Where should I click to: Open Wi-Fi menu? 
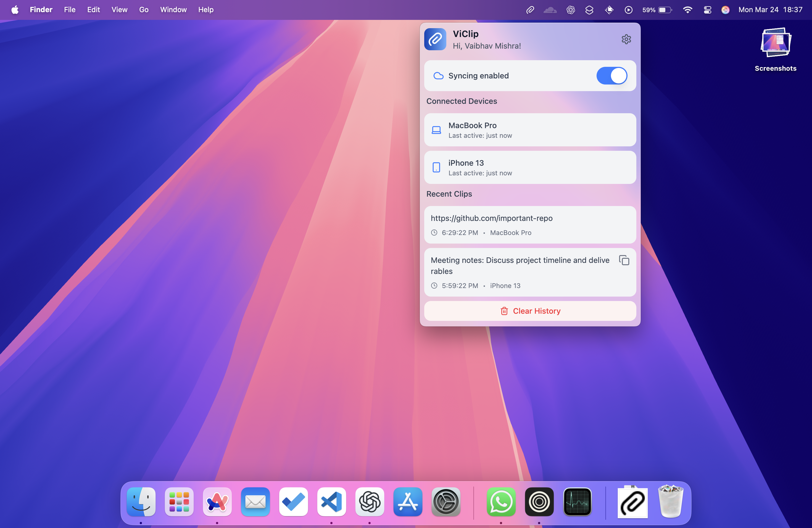pos(687,10)
